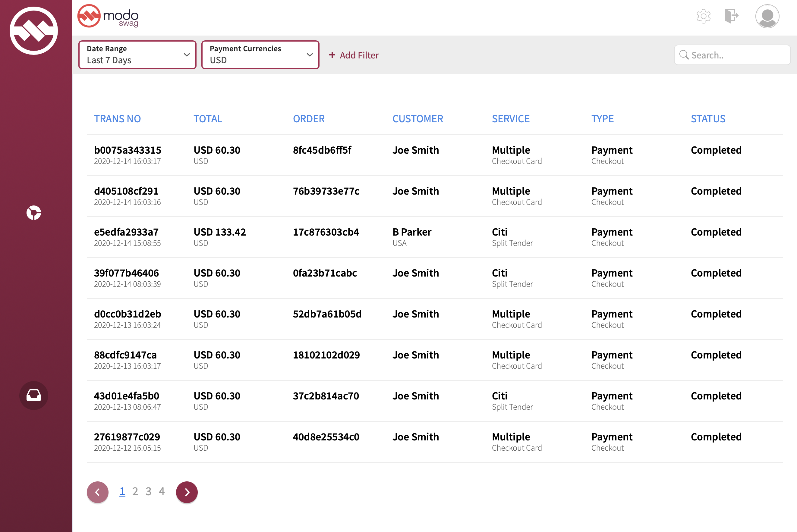Click the settings gear icon
The image size is (797, 532).
pos(703,16)
